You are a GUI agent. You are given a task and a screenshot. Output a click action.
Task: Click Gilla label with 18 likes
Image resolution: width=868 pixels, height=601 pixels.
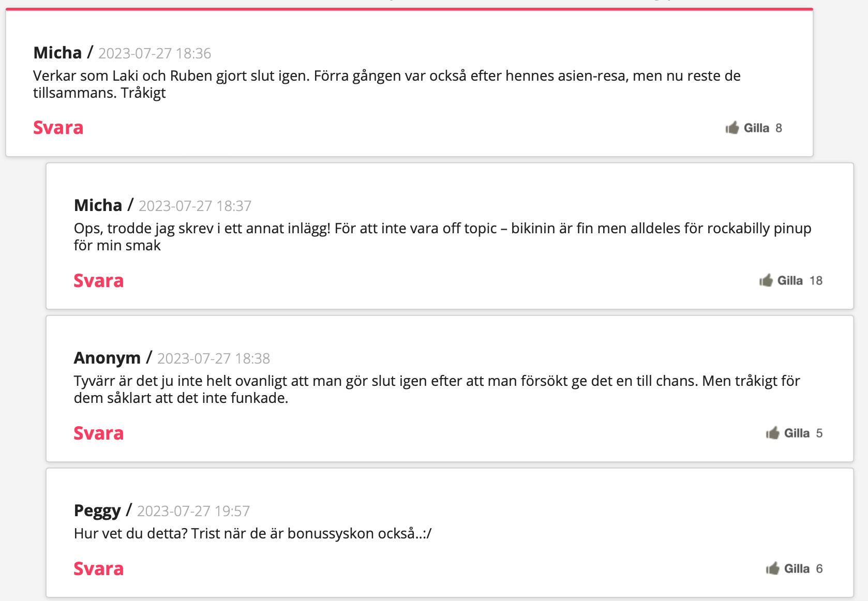[790, 280]
